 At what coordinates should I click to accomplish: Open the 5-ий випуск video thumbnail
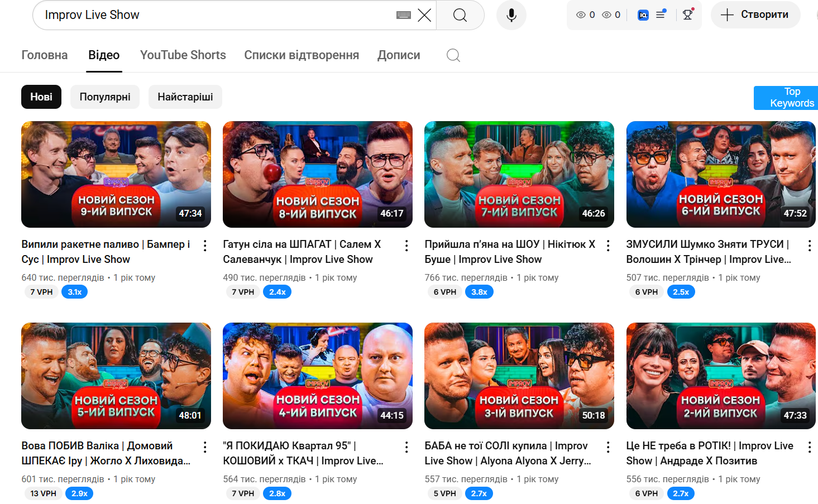pos(116,376)
